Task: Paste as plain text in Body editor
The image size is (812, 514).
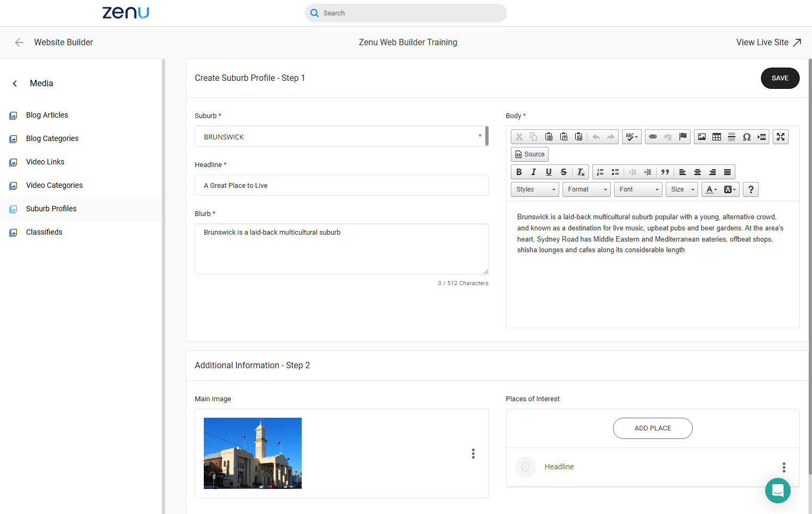Action: click(x=564, y=137)
